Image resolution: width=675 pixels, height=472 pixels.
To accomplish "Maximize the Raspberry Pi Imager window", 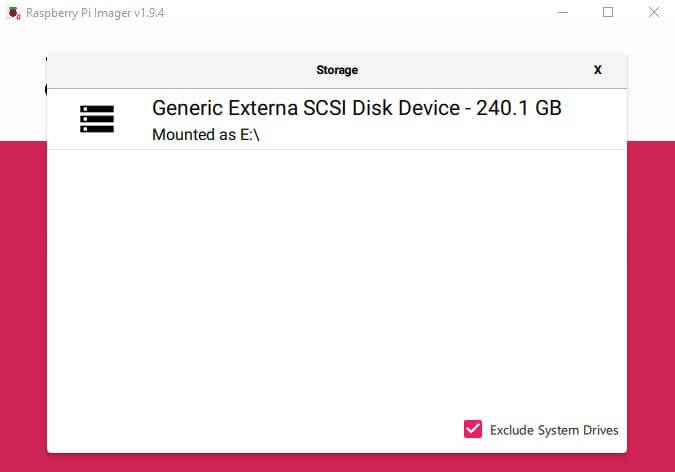I will (x=608, y=13).
